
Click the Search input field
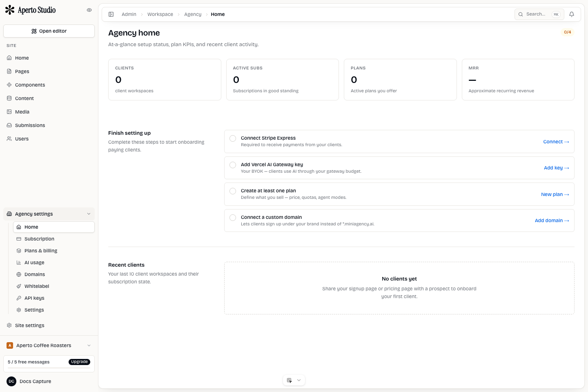[x=539, y=14]
